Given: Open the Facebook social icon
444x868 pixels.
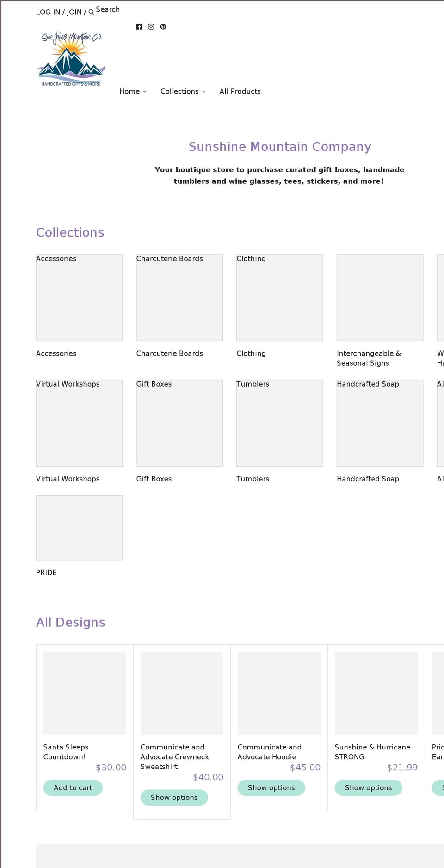Looking at the screenshot, I should pos(139,27).
